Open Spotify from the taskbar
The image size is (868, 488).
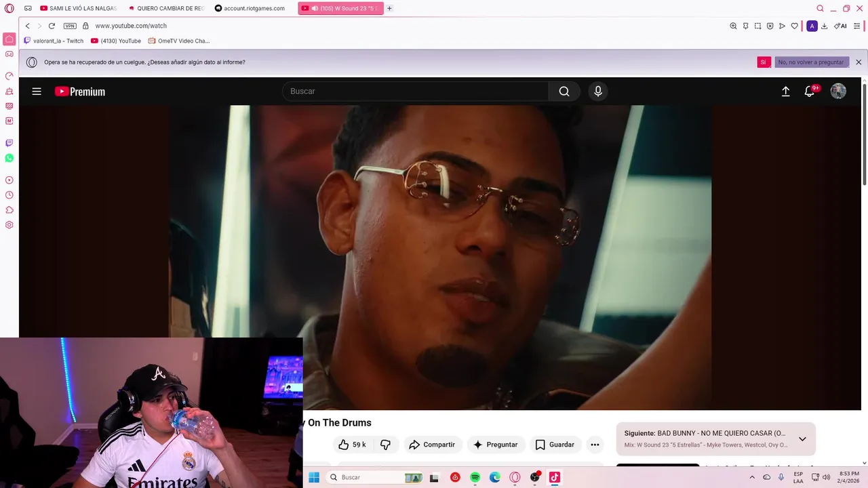pyautogui.click(x=475, y=477)
